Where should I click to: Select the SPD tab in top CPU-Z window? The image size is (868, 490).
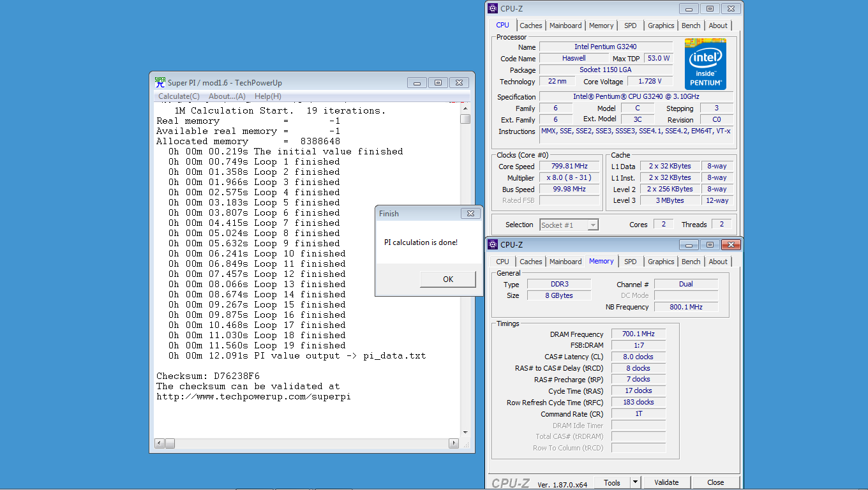tap(630, 26)
